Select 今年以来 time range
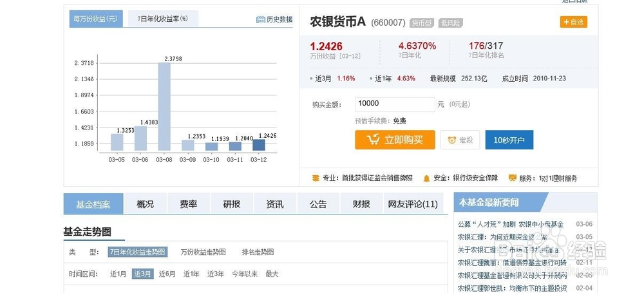 (245, 274)
